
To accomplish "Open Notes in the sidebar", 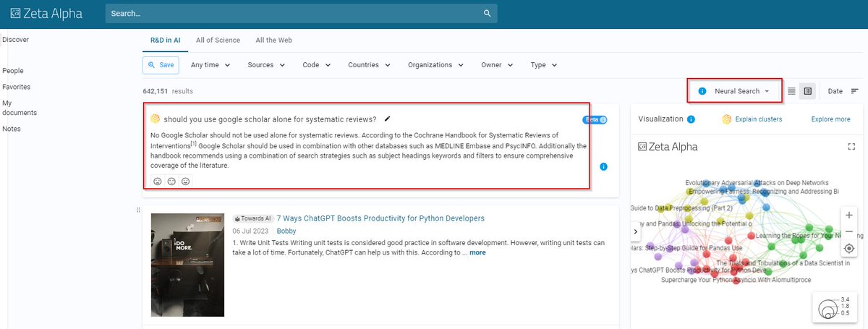I will pyautogui.click(x=12, y=129).
